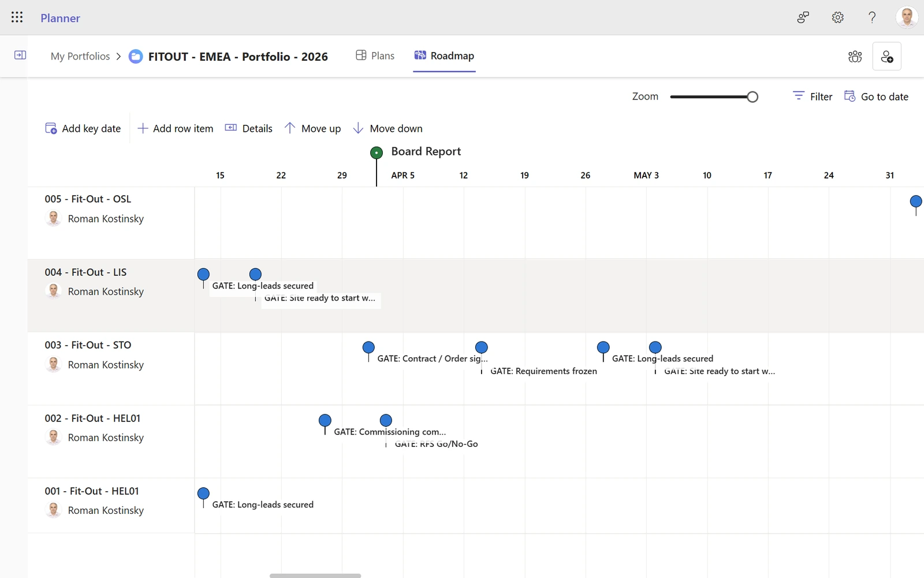Switch to the Plans tab
924x578 pixels.
pos(374,55)
